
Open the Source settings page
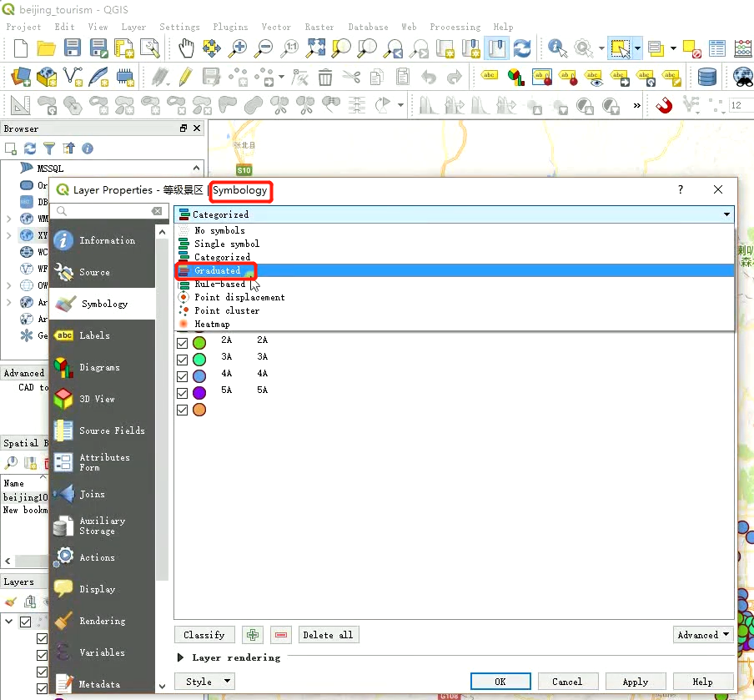coord(103,272)
